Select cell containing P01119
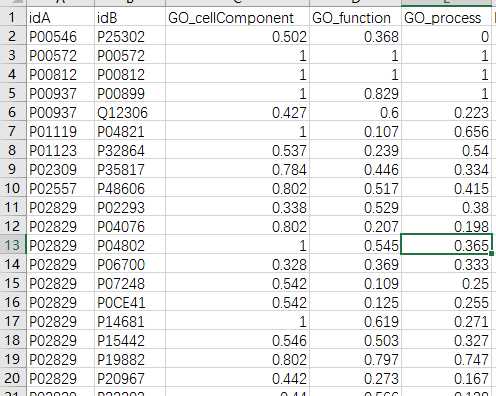Viewport: 496px width, 396px height. tap(60, 131)
